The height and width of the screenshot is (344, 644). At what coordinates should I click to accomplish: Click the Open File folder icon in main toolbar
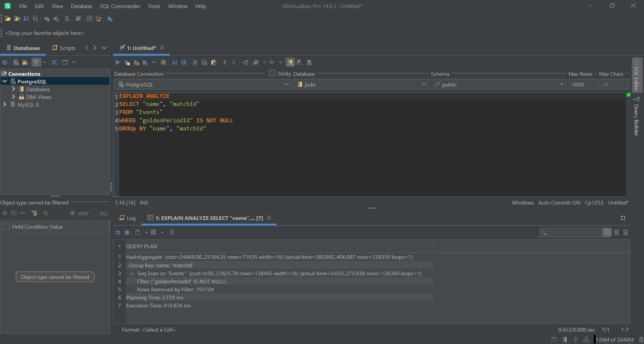8,19
